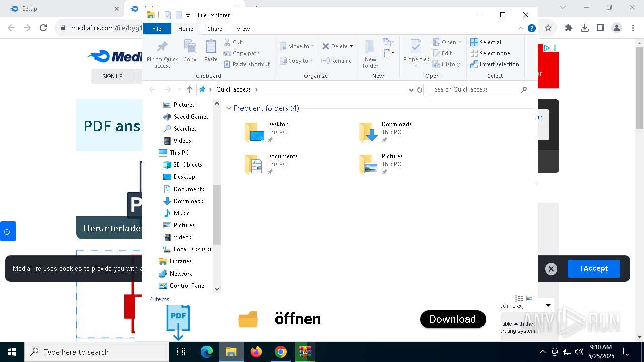Open WinRAR from taskbar
The height and width of the screenshot is (362, 644).
pyautogui.click(x=305, y=352)
